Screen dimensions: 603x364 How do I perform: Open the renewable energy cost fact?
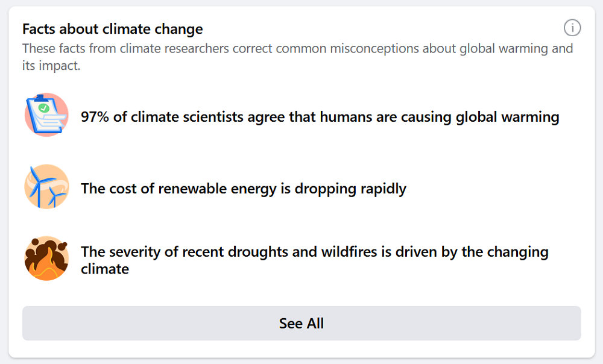point(244,189)
